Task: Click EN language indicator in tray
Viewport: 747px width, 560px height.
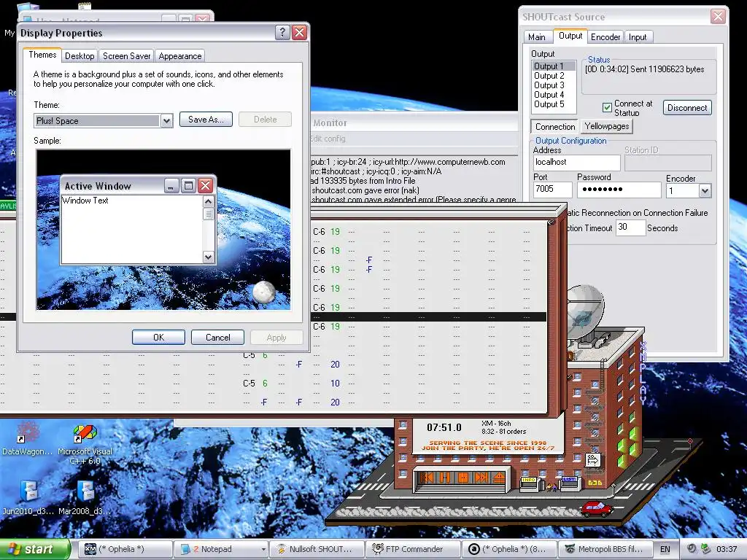Action: (665, 549)
